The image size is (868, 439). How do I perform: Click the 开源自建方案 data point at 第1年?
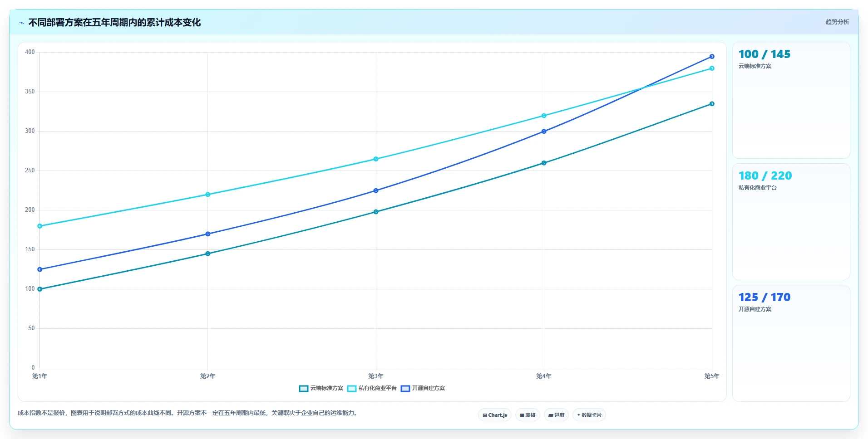point(40,269)
